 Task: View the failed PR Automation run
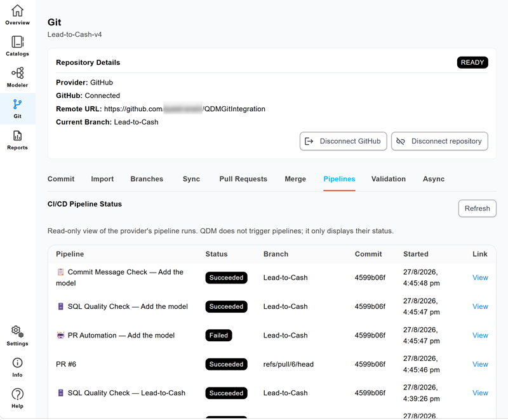click(480, 335)
